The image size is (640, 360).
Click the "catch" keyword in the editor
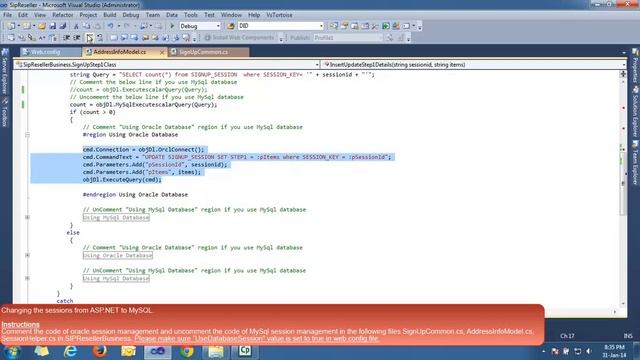coord(65,301)
